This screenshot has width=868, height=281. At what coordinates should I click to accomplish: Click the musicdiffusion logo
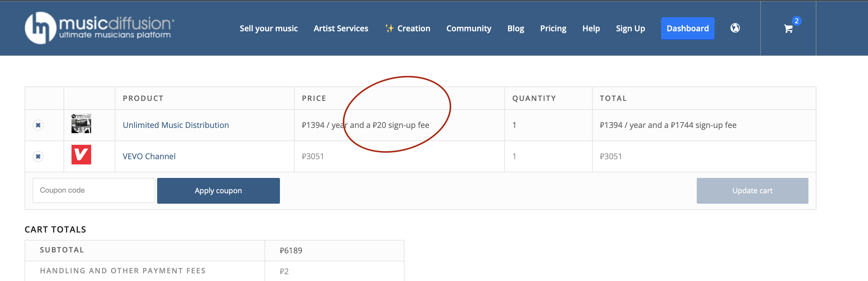point(99,28)
